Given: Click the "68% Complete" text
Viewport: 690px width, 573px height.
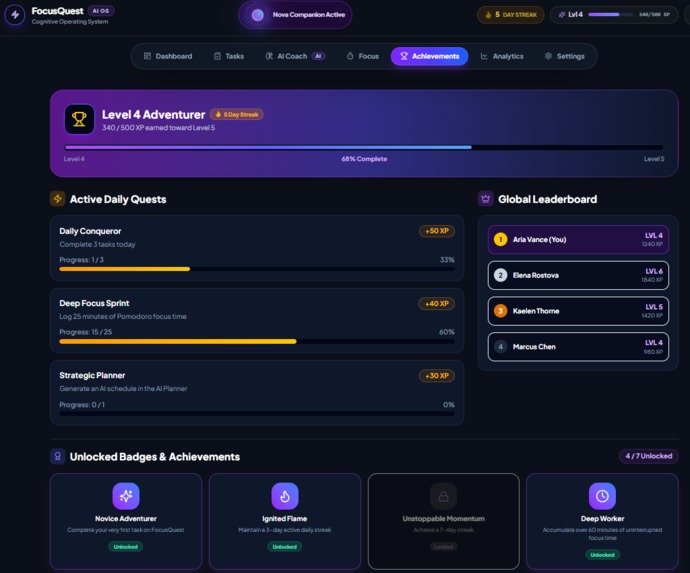Looking at the screenshot, I should tap(364, 159).
